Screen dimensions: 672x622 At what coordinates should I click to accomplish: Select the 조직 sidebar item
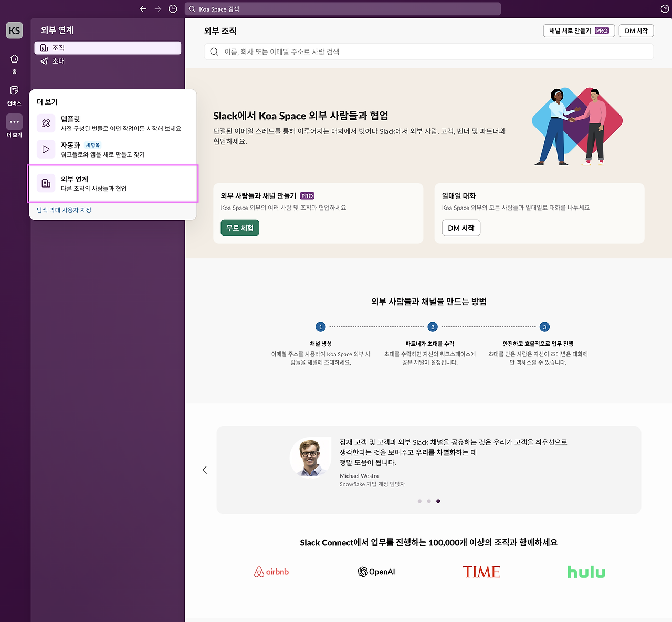[108, 48]
